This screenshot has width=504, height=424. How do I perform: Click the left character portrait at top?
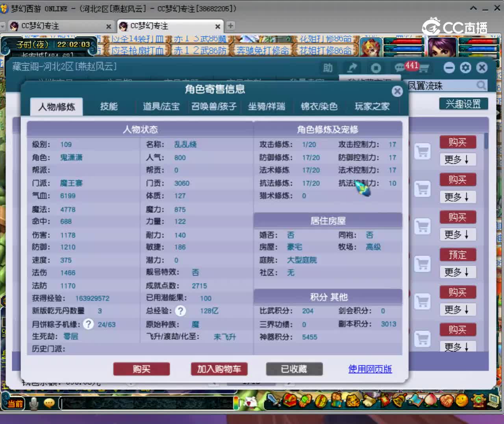(x=371, y=48)
